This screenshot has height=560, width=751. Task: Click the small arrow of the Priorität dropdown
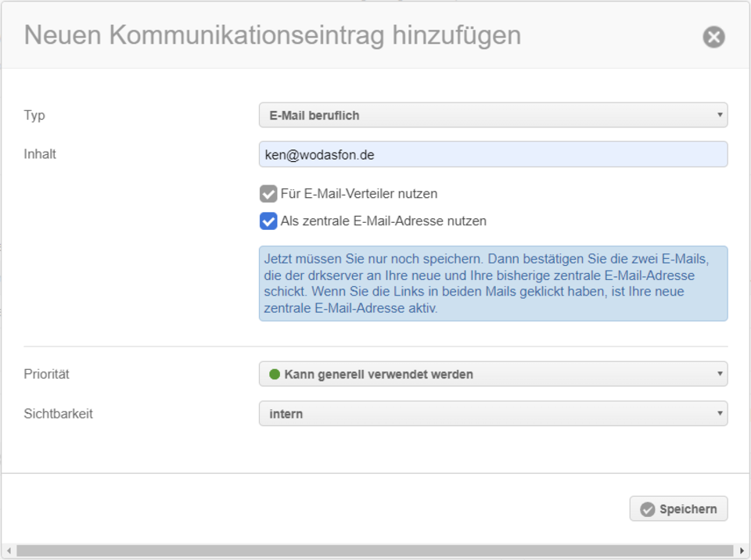click(x=720, y=374)
